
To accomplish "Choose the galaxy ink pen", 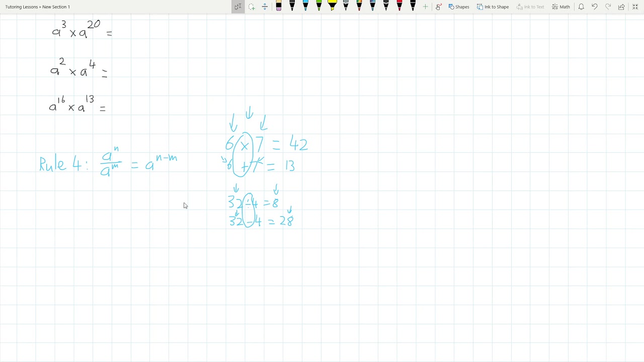I will tap(373, 7).
